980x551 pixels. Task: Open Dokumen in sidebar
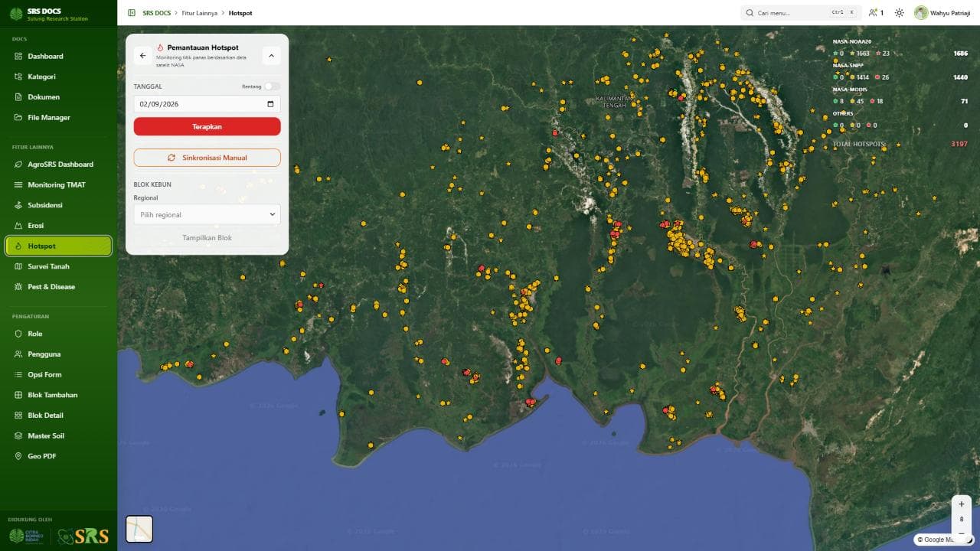click(x=58, y=97)
